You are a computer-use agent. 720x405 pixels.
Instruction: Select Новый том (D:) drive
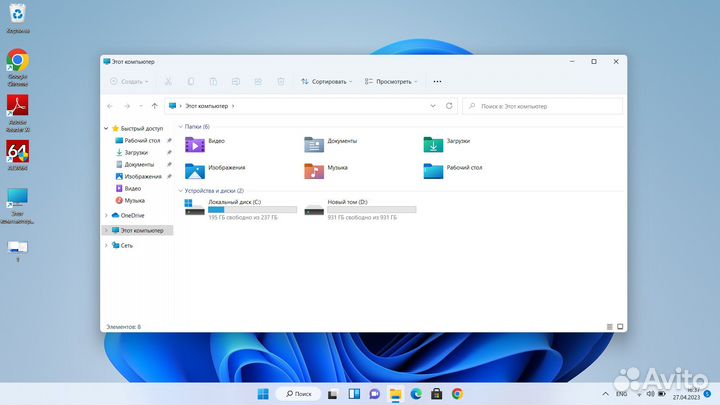[x=360, y=209]
